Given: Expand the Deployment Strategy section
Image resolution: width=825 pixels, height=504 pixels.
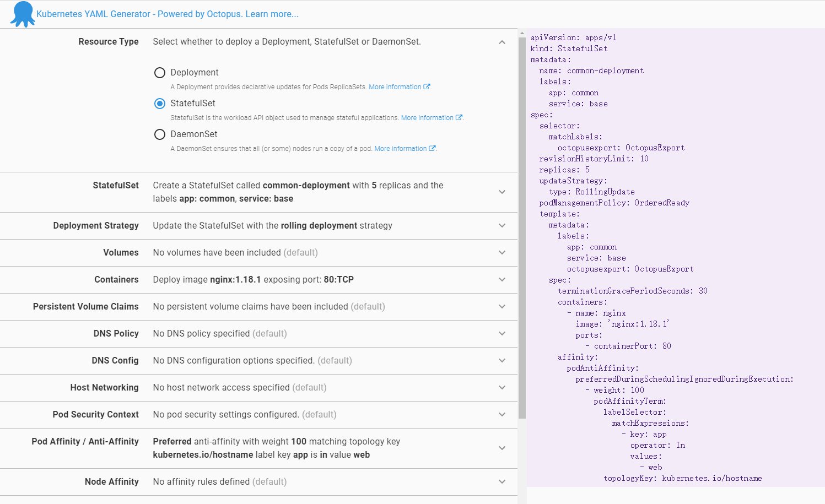Looking at the screenshot, I should pos(502,226).
